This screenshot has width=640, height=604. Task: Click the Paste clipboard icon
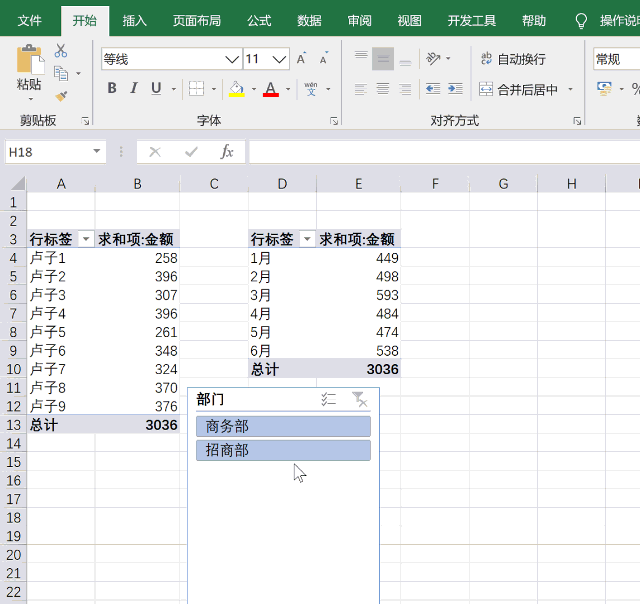click(30, 60)
